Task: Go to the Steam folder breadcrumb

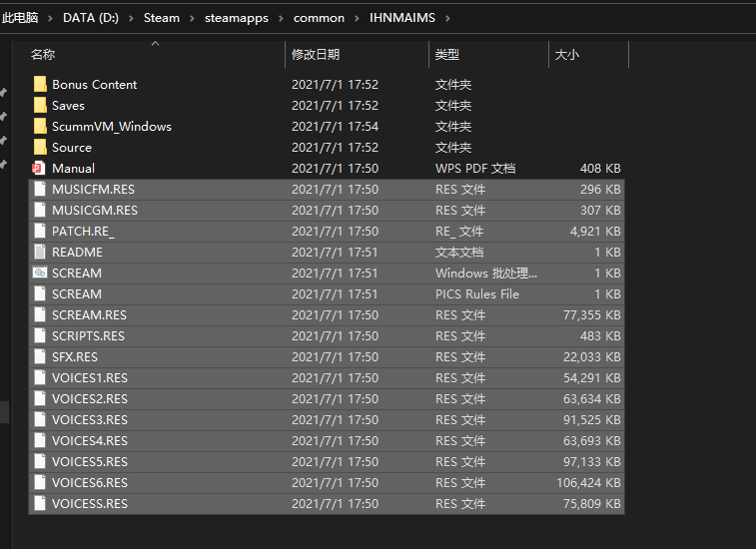Action: (x=162, y=18)
